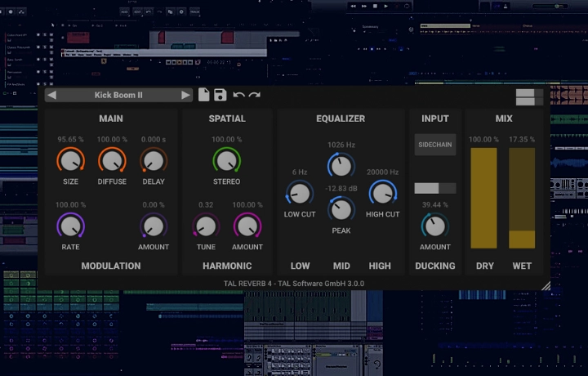Viewport: 588px width, 376px height.
Task: Click the DAW's EDIT button in background
Action: pos(138,11)
